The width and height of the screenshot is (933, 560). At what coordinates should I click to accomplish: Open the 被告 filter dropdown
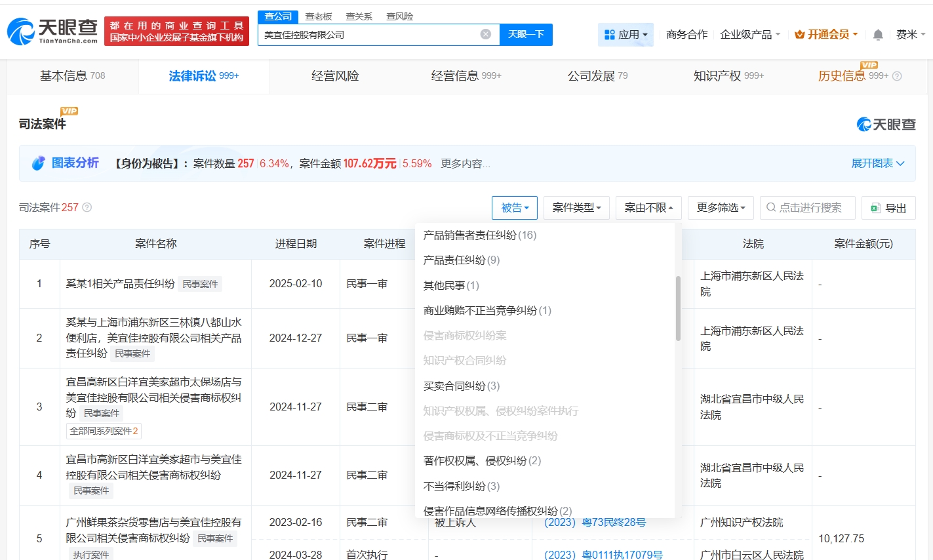(x=514, y=207)
